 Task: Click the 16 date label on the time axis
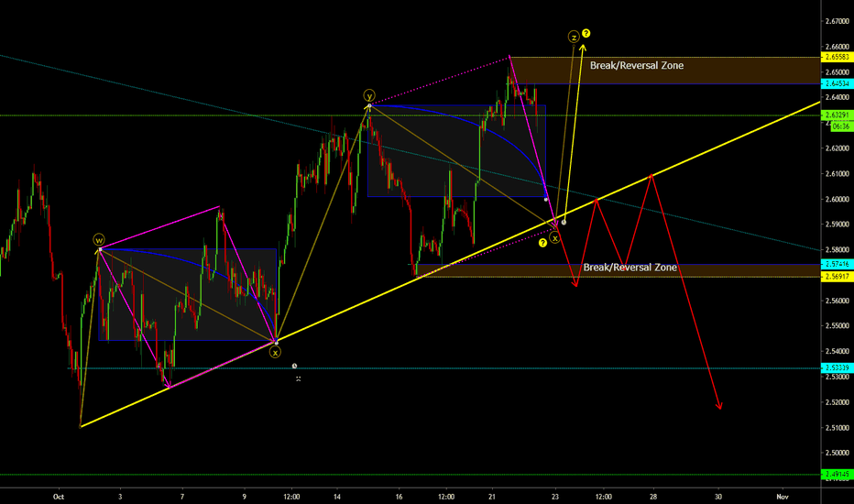click(400, 497)
